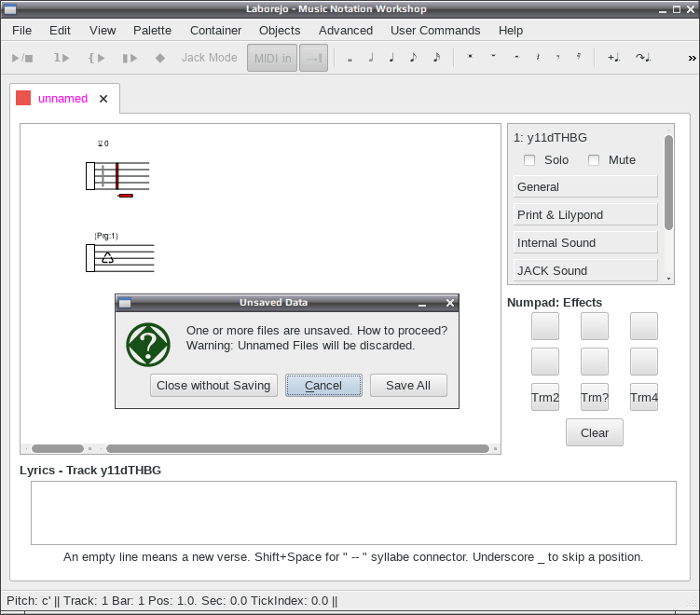Insert a quarter rest

point(538,57)
